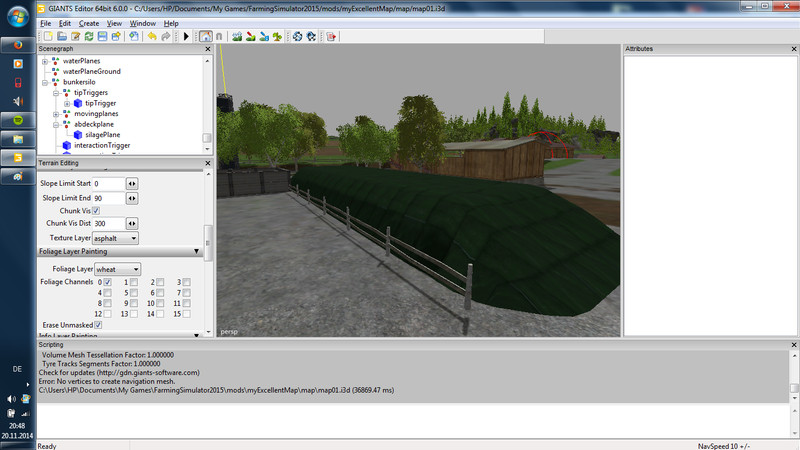
Task: Enable foliage channel 10 checkbox
Action: (160, 303)
